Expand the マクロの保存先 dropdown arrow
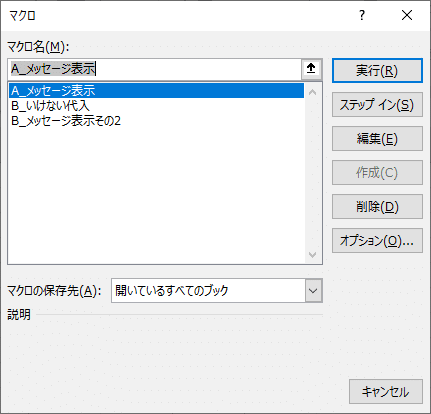This screenshot has height=414, width=431. tap(313, 291)
